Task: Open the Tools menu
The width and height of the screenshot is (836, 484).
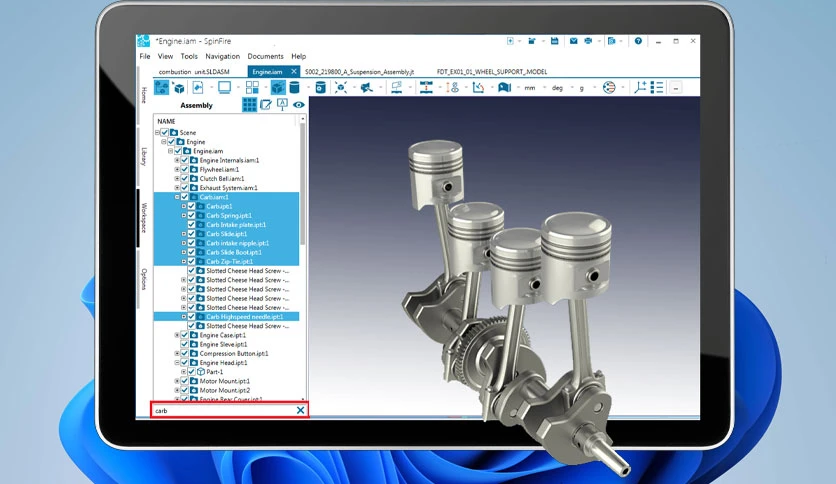Action: coord(189,56)
